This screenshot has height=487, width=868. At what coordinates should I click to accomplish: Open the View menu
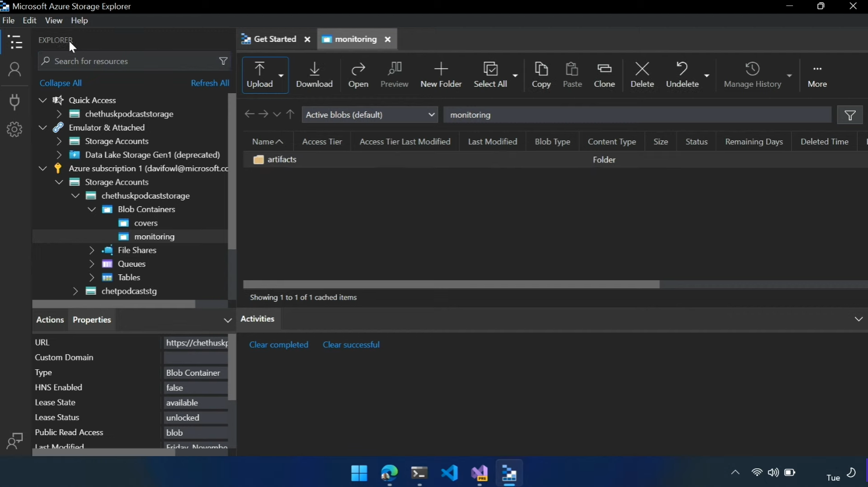click(54, 20)
